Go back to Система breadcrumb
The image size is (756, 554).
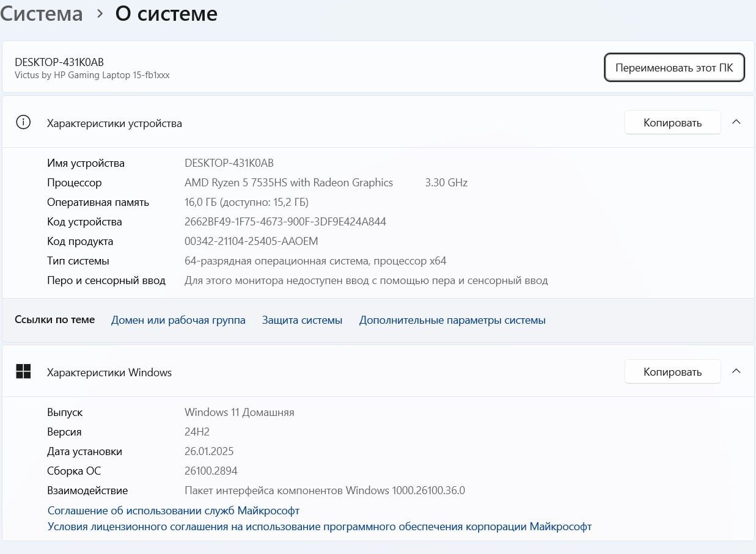tap(42, 13)
